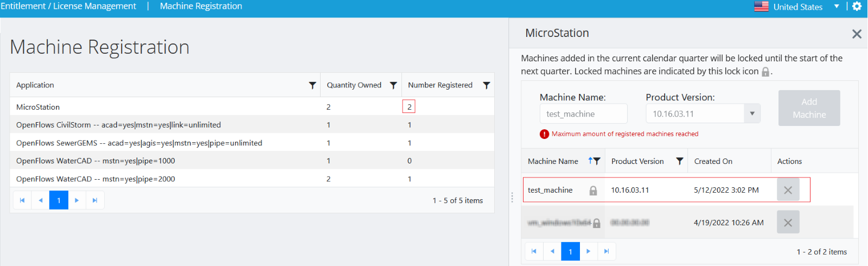Image resolution: width=868 pixels, height=266 pixels.
Task: Go to Entitlement / License Management
Action: [68, 6]
